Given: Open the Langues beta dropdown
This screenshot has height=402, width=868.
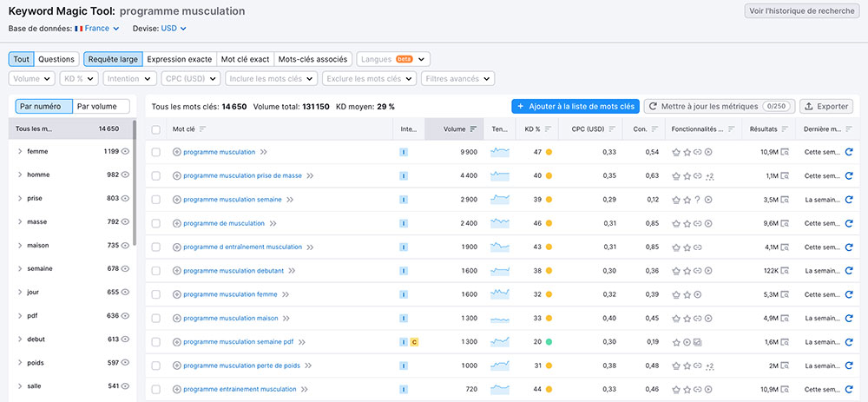Looking at the screenshot, I should [x=393, y=59].
